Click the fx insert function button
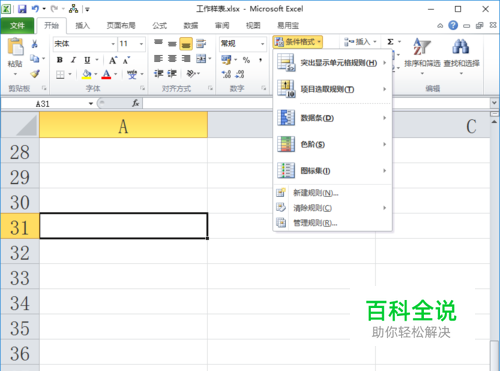This screenshot has width=500, height=371. coord(135,104)
